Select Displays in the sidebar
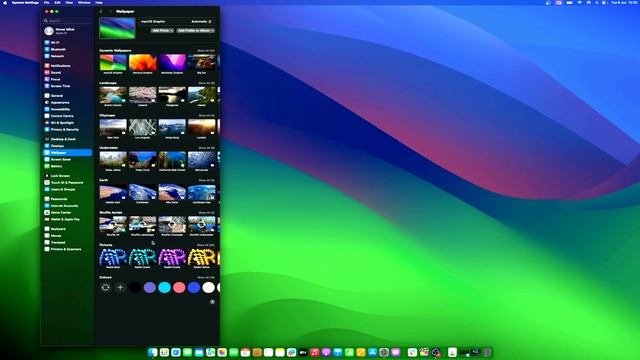Viewport: 640px width, 360px height. click(67, 146)
